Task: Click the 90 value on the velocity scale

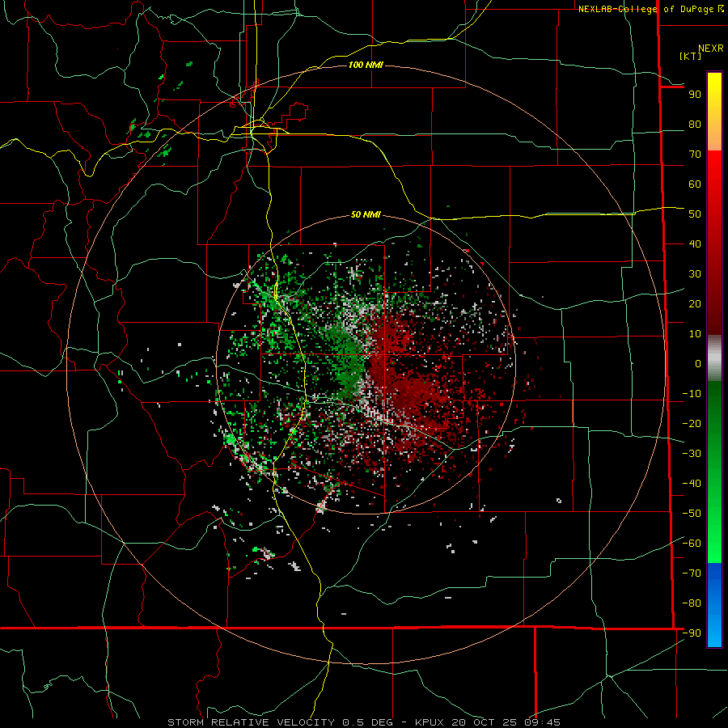Action: 695,95
